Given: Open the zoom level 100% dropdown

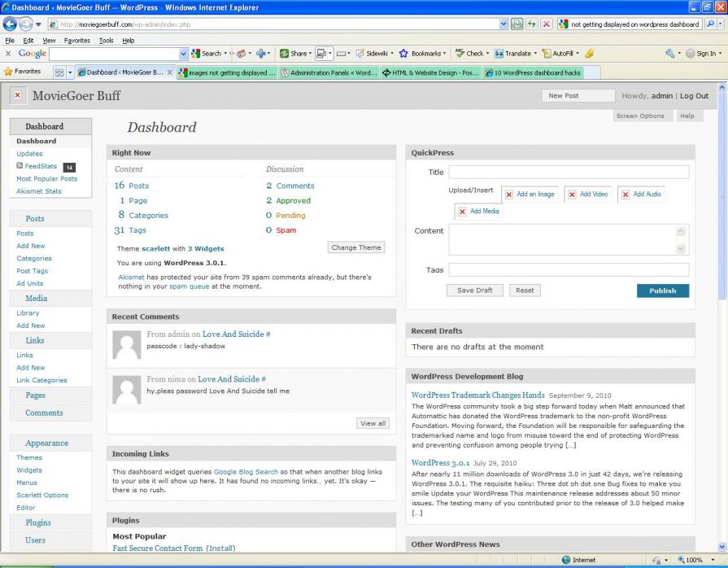Looking at the screenshot, I should [713, 560].
